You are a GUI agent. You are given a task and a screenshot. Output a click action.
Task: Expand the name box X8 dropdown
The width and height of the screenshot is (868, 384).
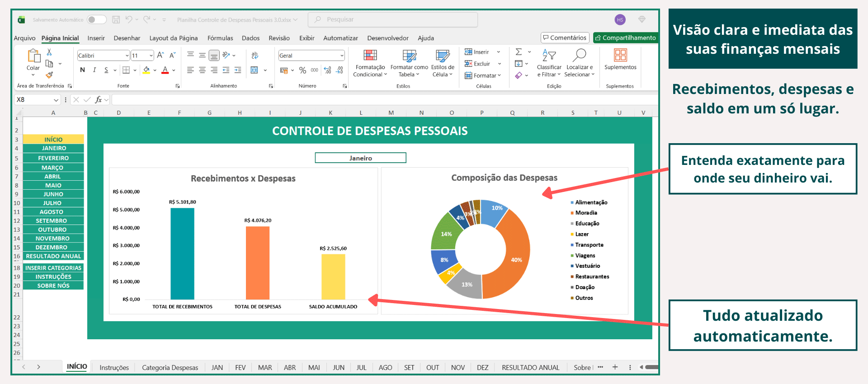[56, 100]
